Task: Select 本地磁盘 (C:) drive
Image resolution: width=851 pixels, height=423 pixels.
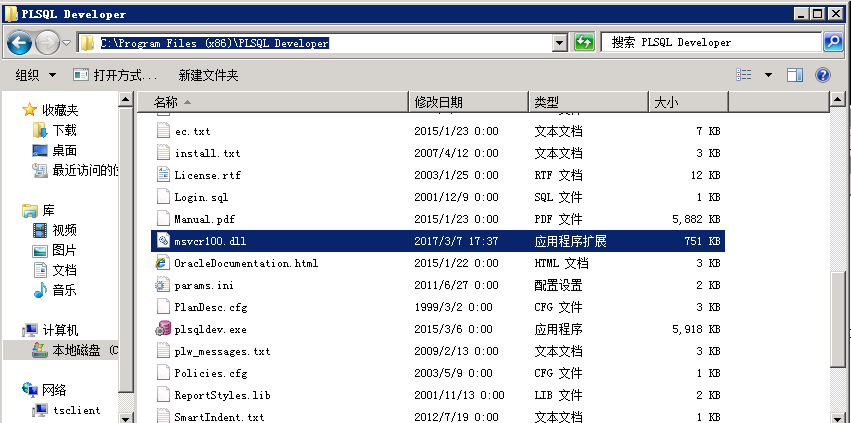Action: (85, 350)
